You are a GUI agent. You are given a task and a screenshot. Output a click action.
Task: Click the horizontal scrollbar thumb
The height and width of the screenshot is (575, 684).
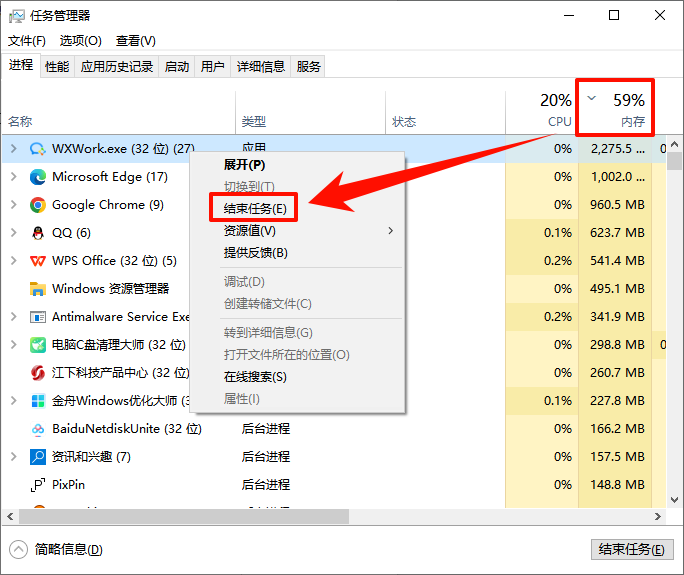(184, 517)
